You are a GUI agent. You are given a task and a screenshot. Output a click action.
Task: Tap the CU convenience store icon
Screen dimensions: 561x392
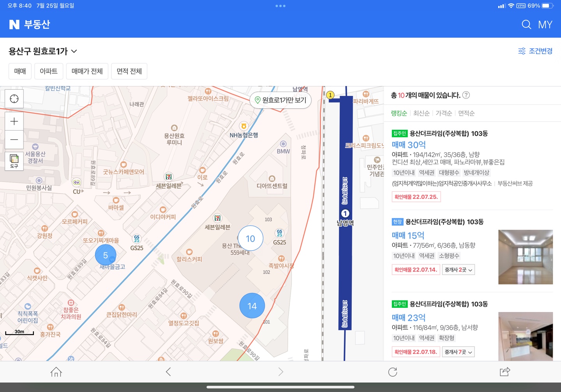(x=77, y=182)
